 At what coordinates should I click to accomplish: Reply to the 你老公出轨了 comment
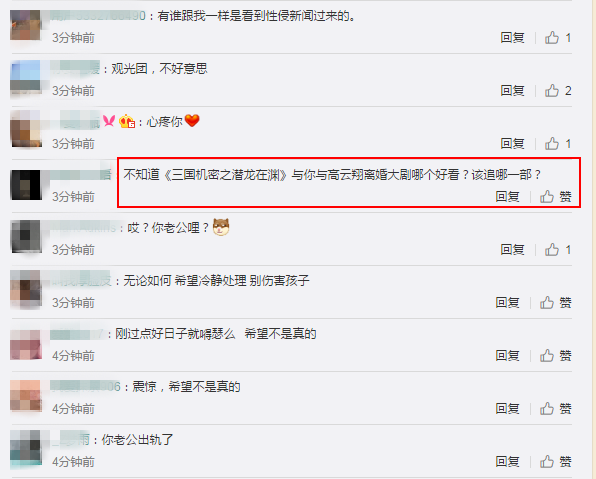coord(507,462)
